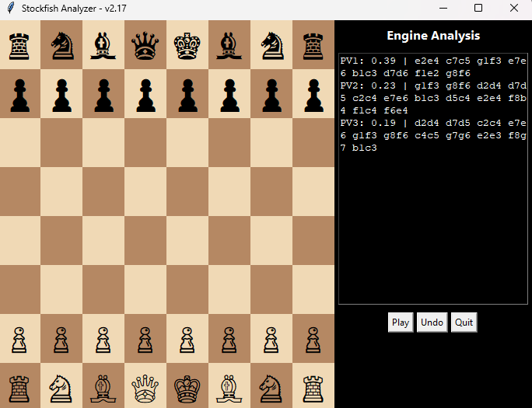Screen dimensions: 532x408
Task: Click the white pawn on a2
Action: click(x=19, y=340)
